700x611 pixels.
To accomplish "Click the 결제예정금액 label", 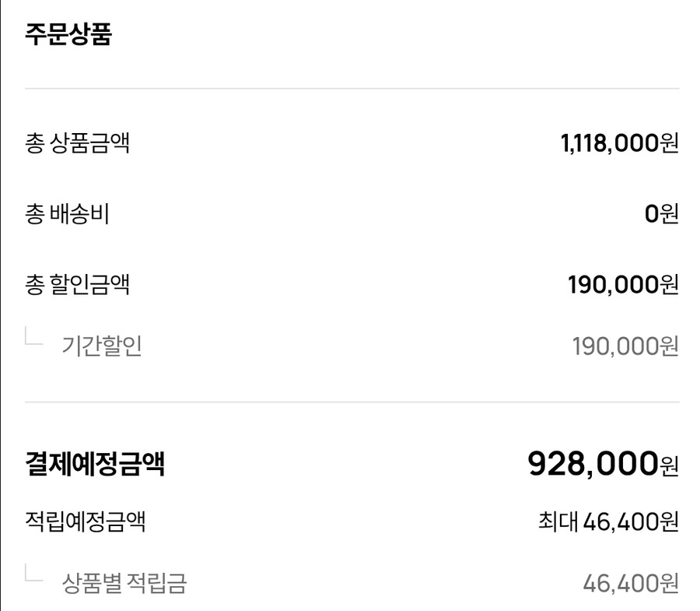I will pos(94,465).
